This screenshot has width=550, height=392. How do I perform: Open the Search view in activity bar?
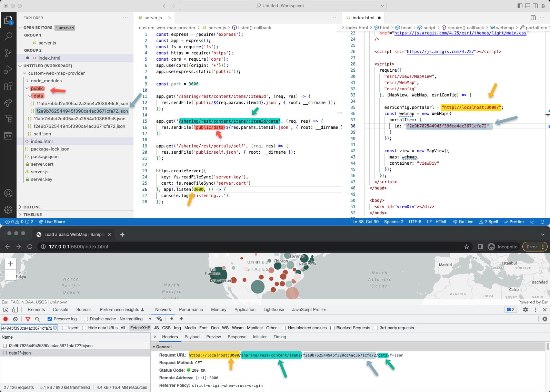(x=8, y=36)
